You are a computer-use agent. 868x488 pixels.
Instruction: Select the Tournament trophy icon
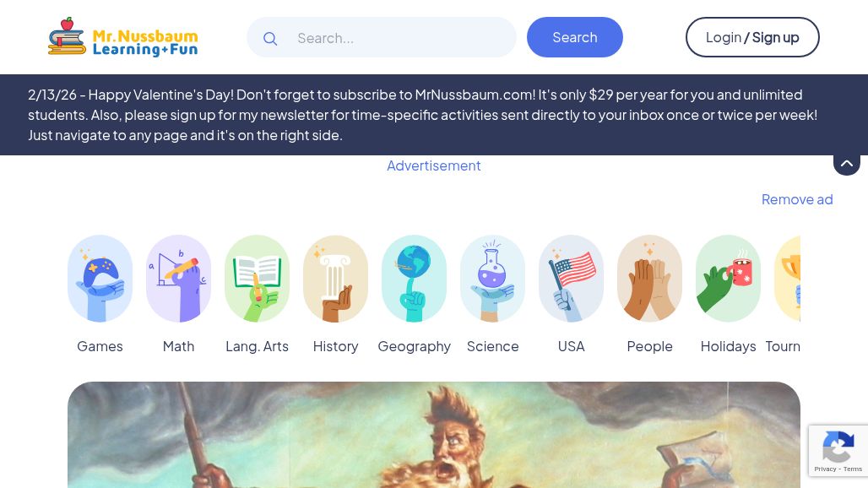[788, 279]
